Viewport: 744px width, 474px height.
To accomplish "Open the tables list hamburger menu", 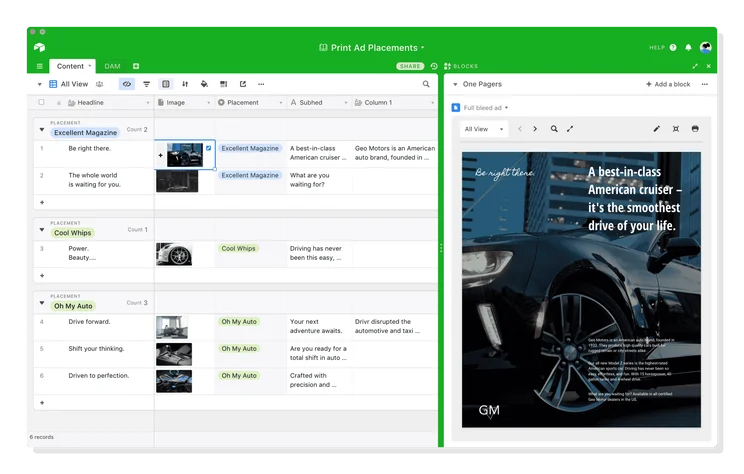I will tap(39, 66).
